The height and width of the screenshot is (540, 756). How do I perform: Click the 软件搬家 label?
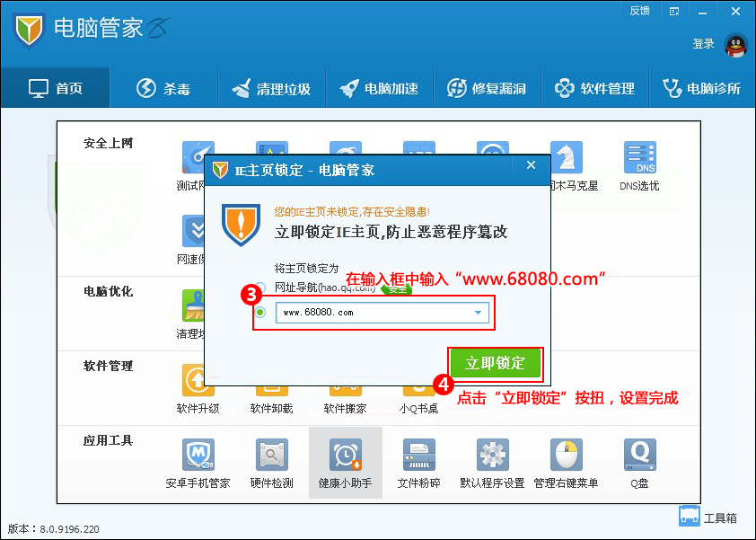click(345, 409)
